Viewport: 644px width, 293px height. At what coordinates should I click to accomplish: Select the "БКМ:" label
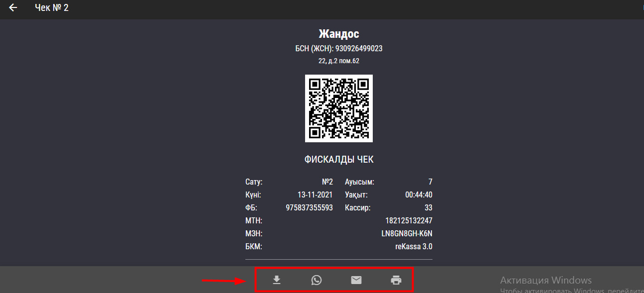pyautogui.click(x=254, y=247)
